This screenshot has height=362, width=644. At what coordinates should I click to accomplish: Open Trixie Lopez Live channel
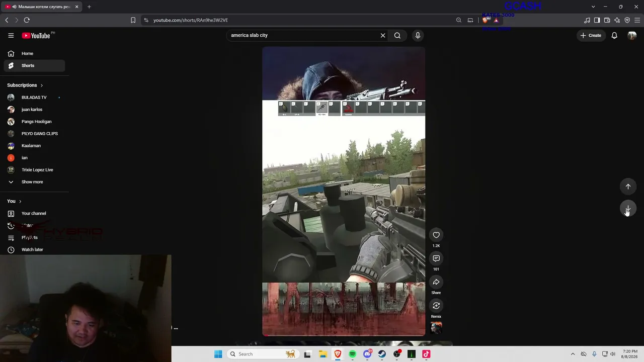pyautogui.click(x=34, y=170)
